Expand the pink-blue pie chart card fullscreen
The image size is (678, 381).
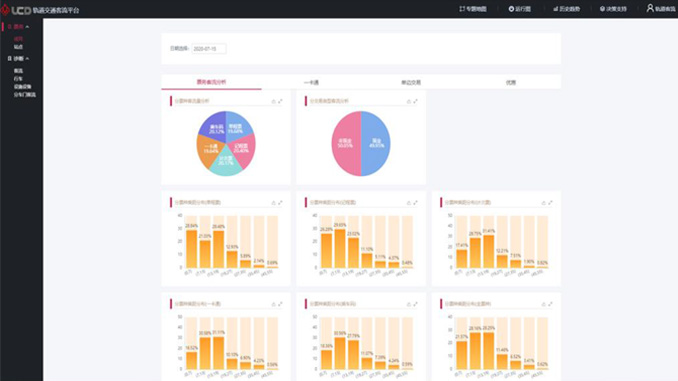(415, 101)
